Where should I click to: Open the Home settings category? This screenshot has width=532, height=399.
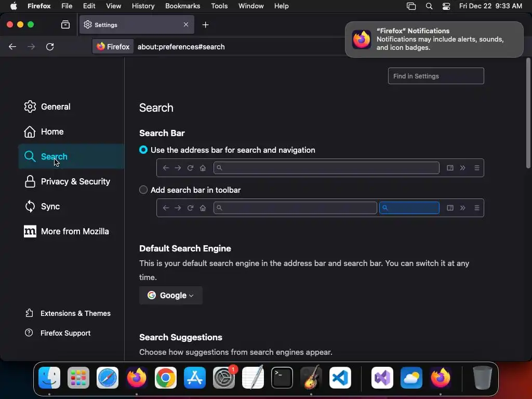(44, 131)
